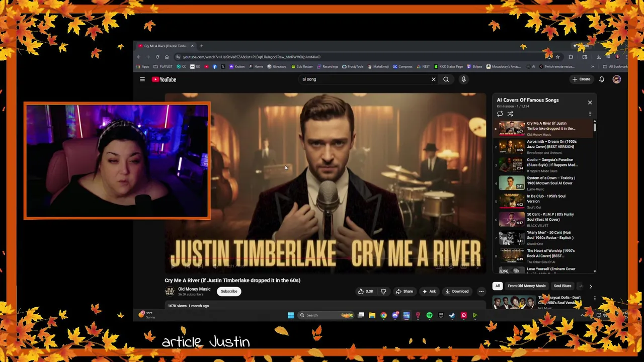Play In Da Club 1950's Soul Version
This screenshot has width=644, height=362.
click(x=543, y=201)
